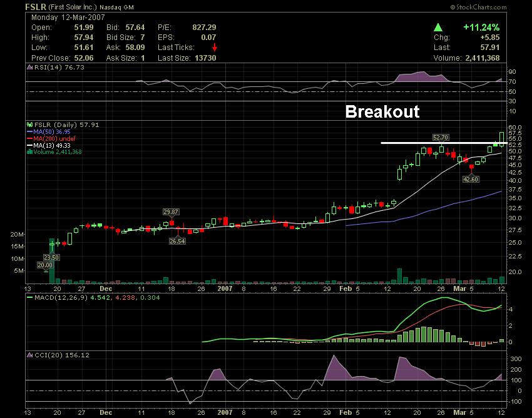Screen dimensions: 532x418
Task: Click the 300 level on CCI scale
Action: point(515,359)
